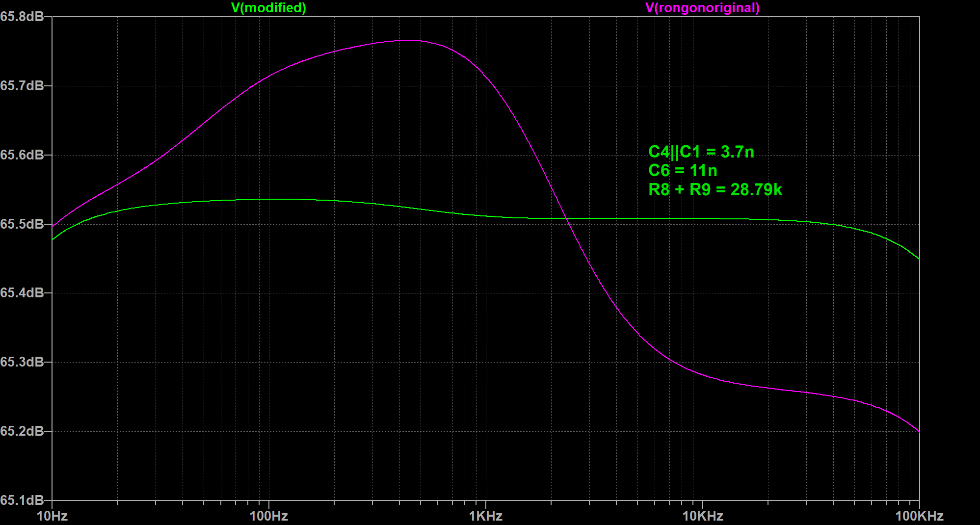This screenshot has height=525, width=980.
Task: Click the V(modified) trace label
Action: tap(268, 8)
